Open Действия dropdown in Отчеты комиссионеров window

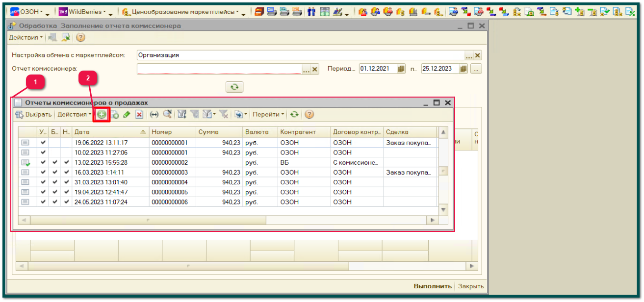pos(74,114)
